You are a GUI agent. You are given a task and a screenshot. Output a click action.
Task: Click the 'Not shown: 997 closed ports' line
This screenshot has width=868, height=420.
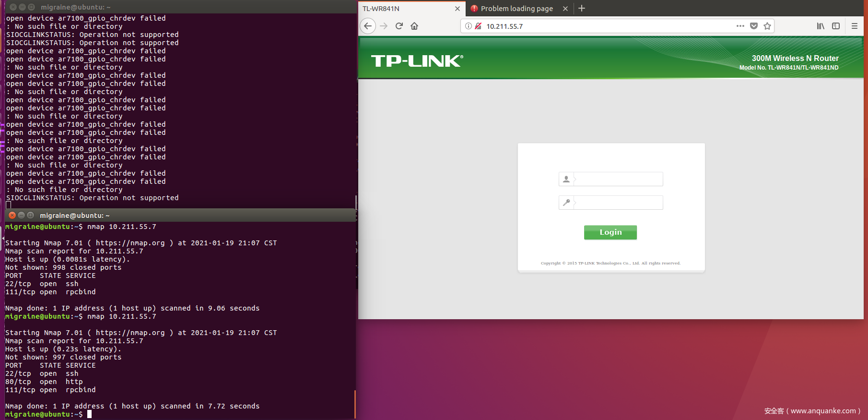coord(63,357)
